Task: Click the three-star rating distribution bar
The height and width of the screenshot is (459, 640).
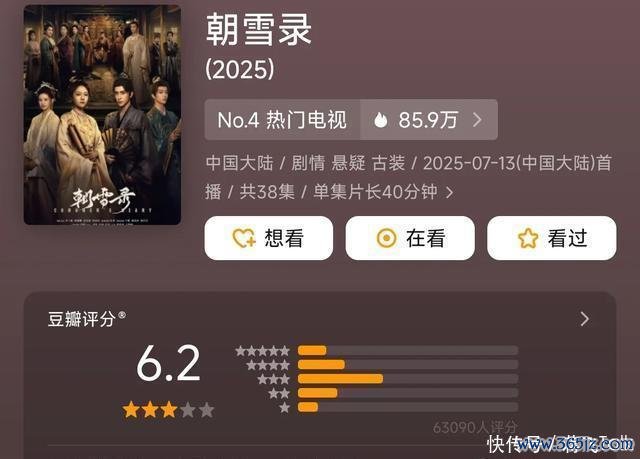Action: (x=408, y=379)
